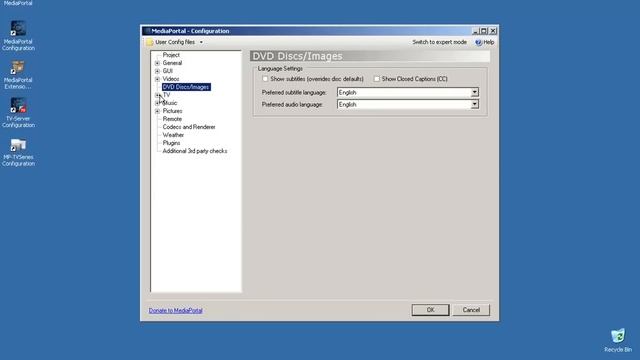Select General tree item

(172, 63)
